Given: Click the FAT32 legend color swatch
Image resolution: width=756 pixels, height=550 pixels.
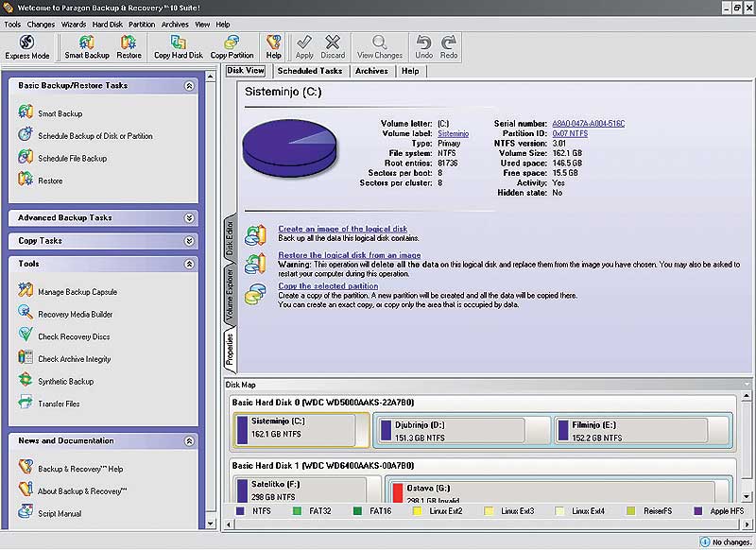Looking at the screenshot, I should 298,511.
